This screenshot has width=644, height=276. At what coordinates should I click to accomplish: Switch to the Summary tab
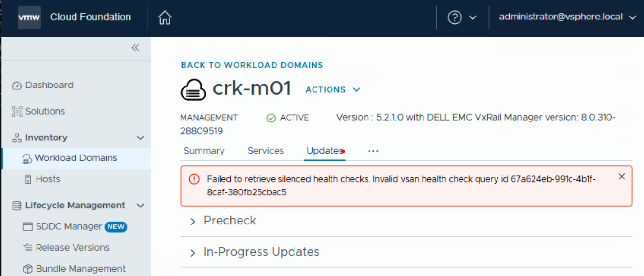pyautogui.click(x=204, y=151)
